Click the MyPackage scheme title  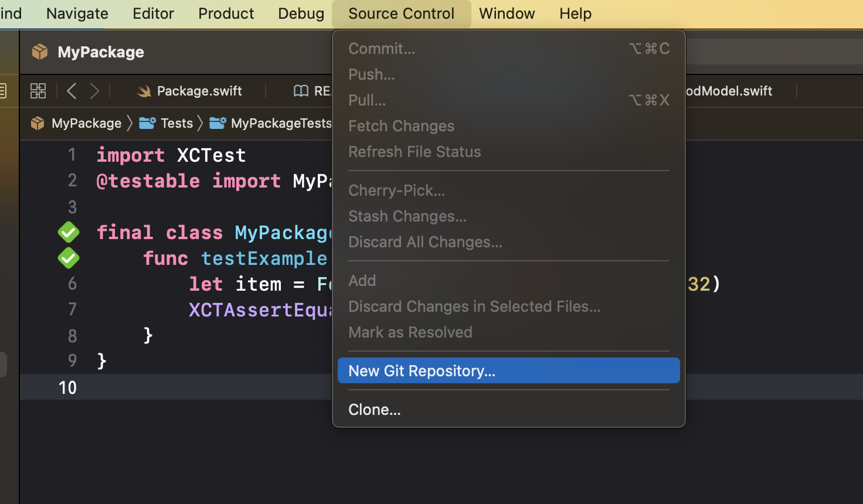pyautogui.click(x=101, y=52)
